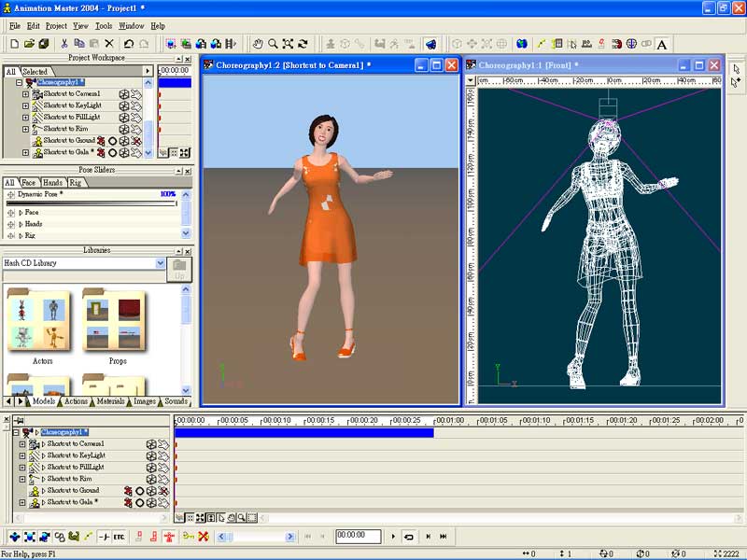
Task: Select the arrow pointer tool in right toolbar
Action: (x=736, y=69)
